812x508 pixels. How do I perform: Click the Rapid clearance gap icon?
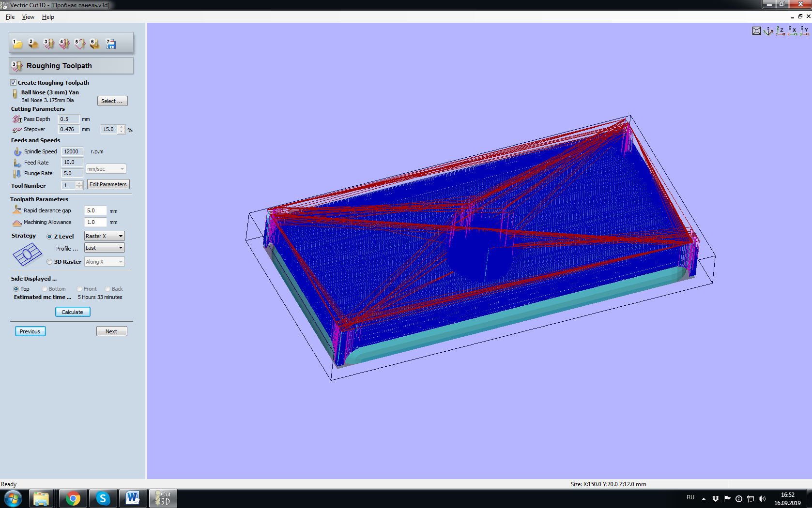click(x=17, y=210)
